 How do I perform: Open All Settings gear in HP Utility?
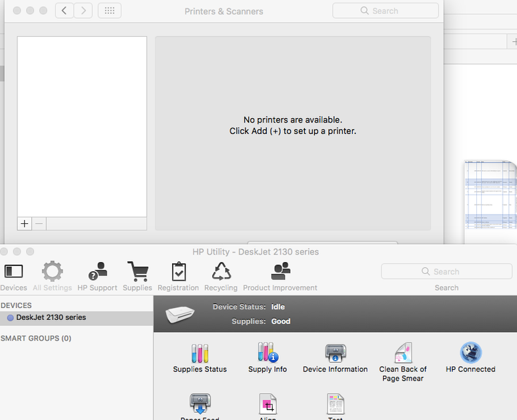(52, 277)
